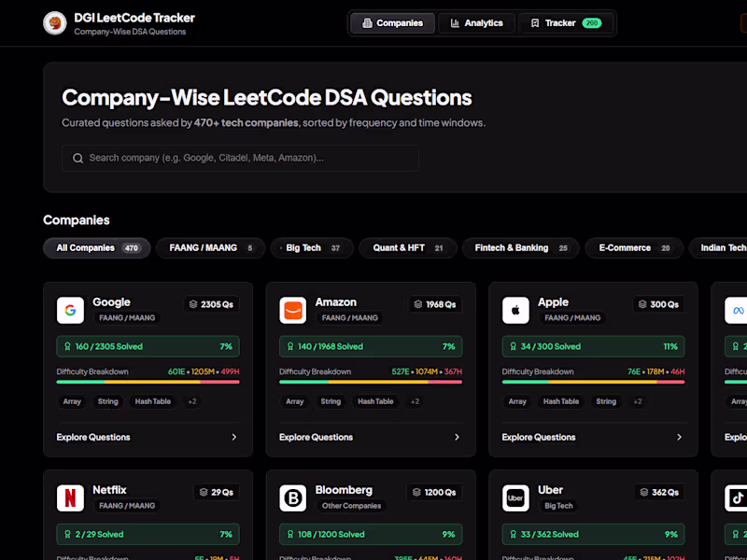The width and height of the screenshot is (747, 560).
Task: Click the +2 more tags on Amazon card
Action: [x=415, y=401]
